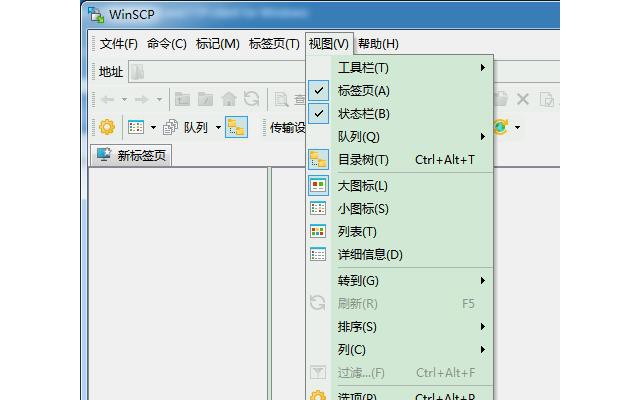Expand the 队列 queue dropdown arrow
Viewport: 640px width, 400px height.
218,128
